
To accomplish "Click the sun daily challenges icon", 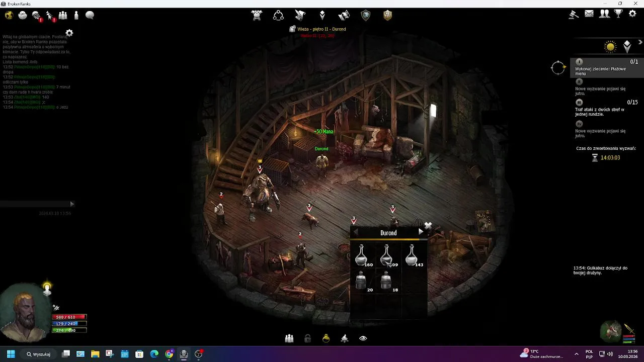I will click(610, 47).
